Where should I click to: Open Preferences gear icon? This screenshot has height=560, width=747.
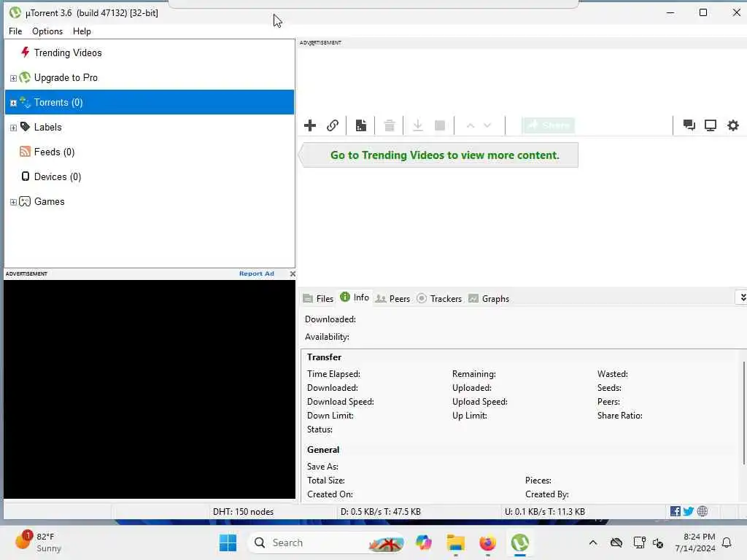pos(732,125)
